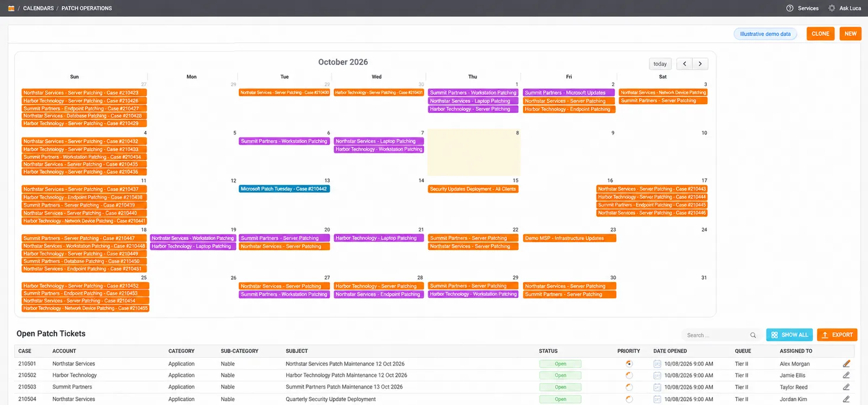Click the Ask Luca assistant icon
Viewport: 868px width, 405px height.
point(832,8)
